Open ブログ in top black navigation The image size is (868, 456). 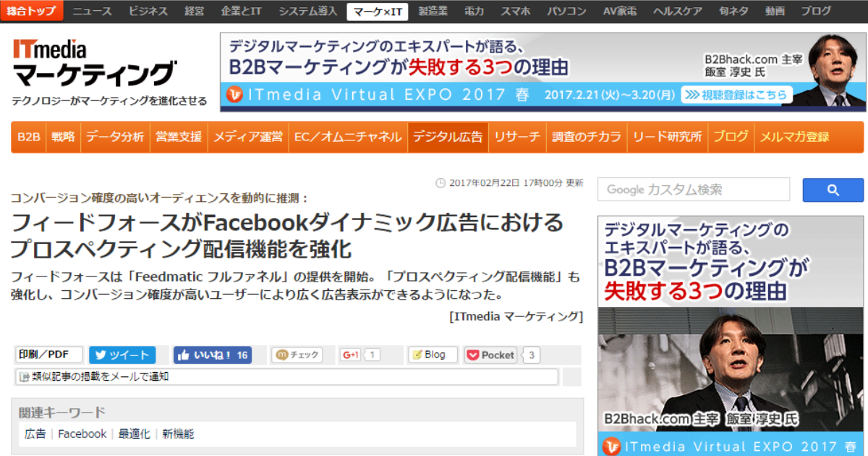click(816, 11)
